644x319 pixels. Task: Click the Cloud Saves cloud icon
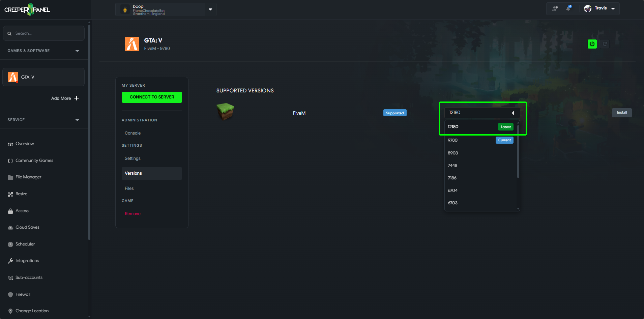click(x=10, y=228)
